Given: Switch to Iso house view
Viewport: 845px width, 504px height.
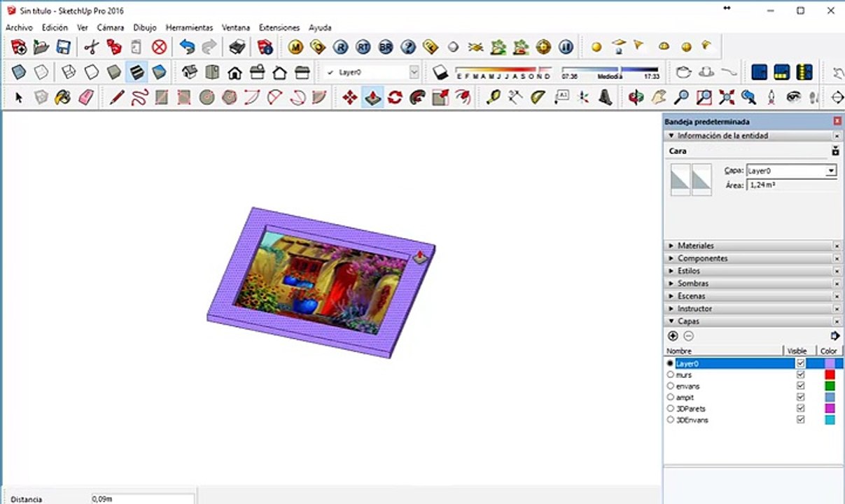Looking at the screenshot, I should point(190,72).
